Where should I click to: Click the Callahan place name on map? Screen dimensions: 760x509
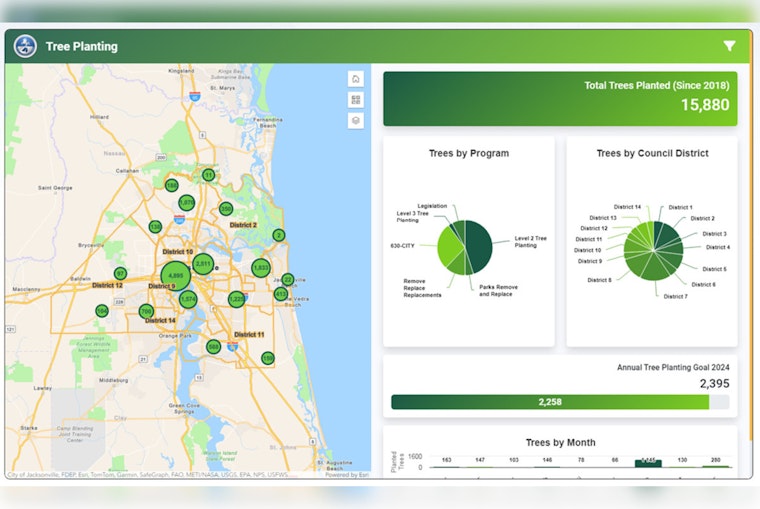coord(127,171)
